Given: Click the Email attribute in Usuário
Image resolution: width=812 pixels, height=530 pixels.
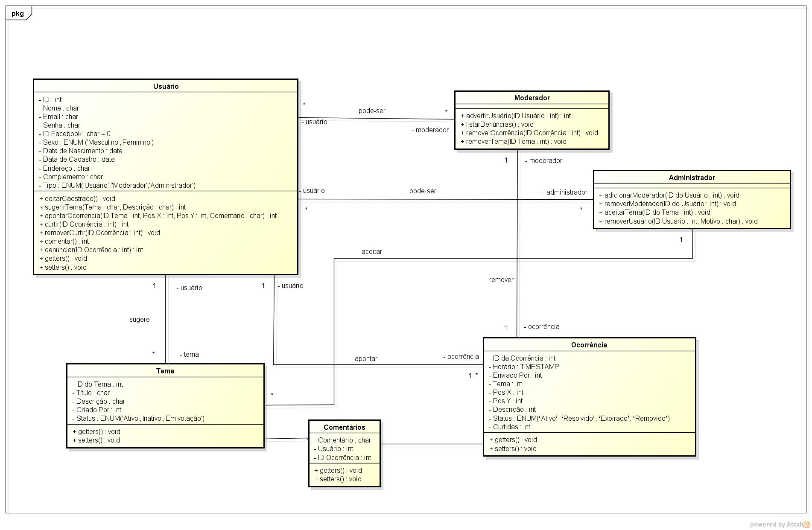Looking at the screenshot, I should pos(60,117).
